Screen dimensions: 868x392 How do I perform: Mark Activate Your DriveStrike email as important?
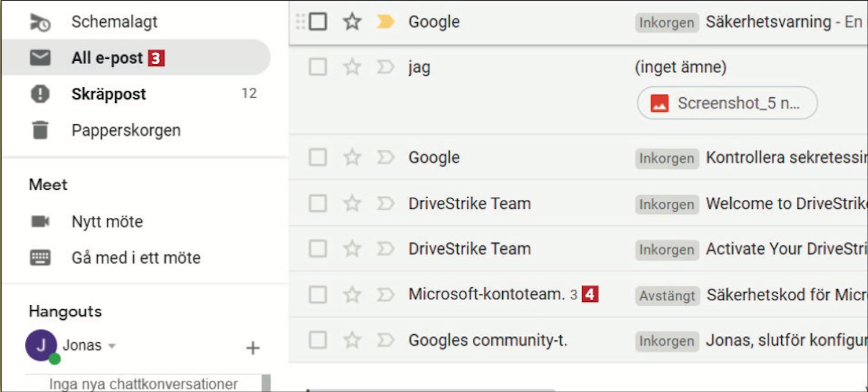point(385,249)
